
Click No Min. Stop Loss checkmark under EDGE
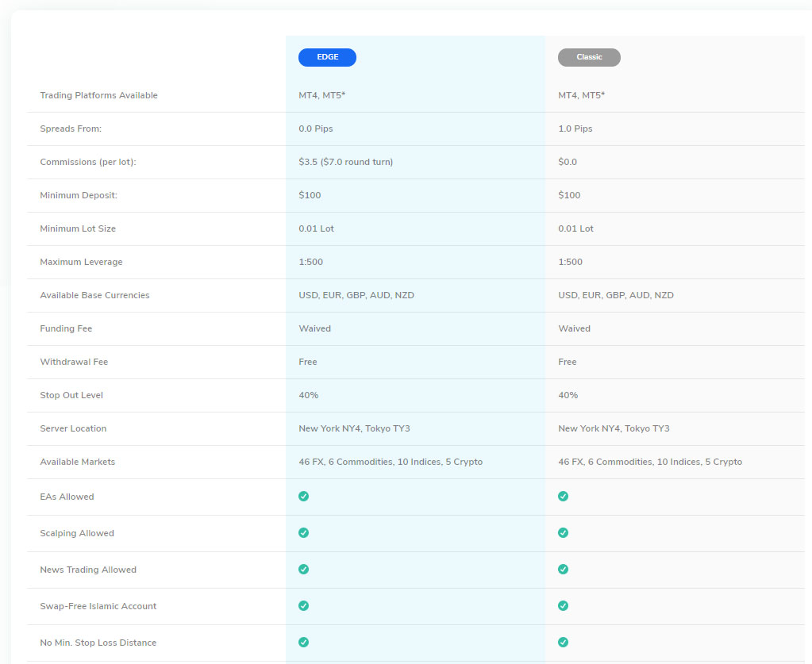tap(303, 643)
